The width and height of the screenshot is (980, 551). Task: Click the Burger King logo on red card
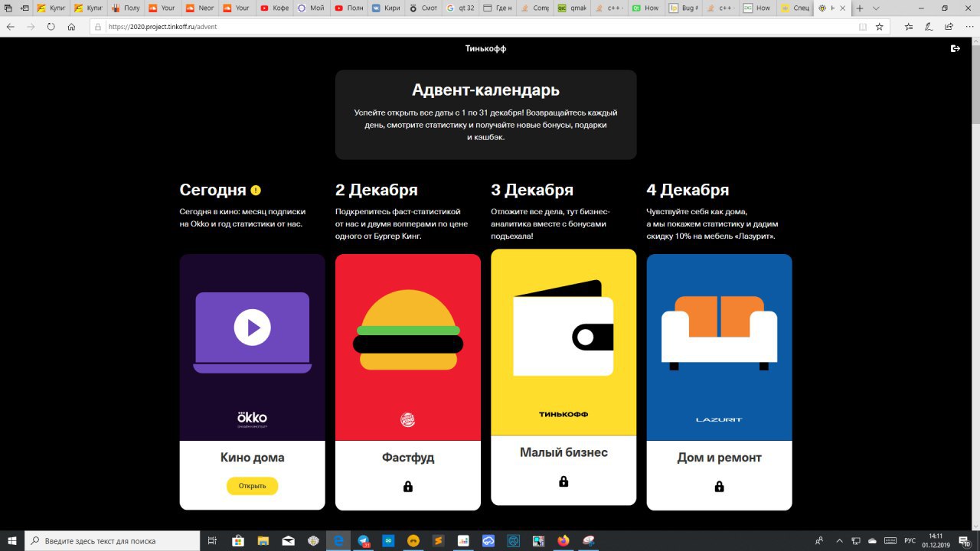(408, 419)
